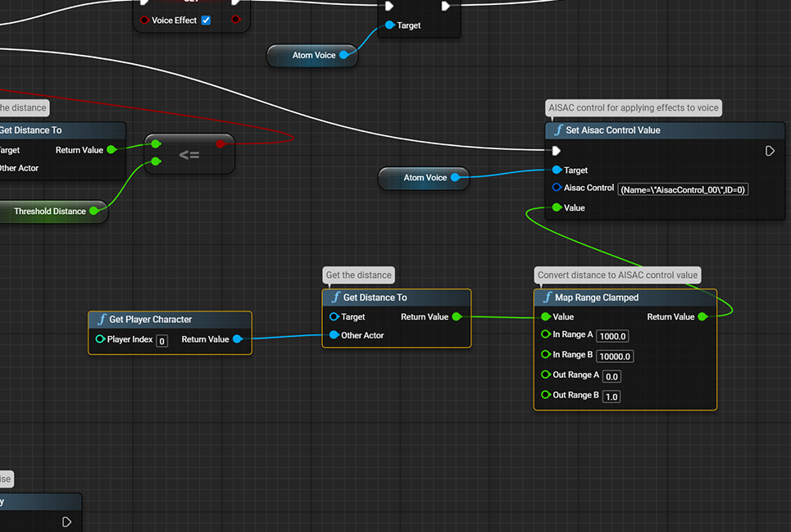Select the Threshold Distance variable node

51,211
